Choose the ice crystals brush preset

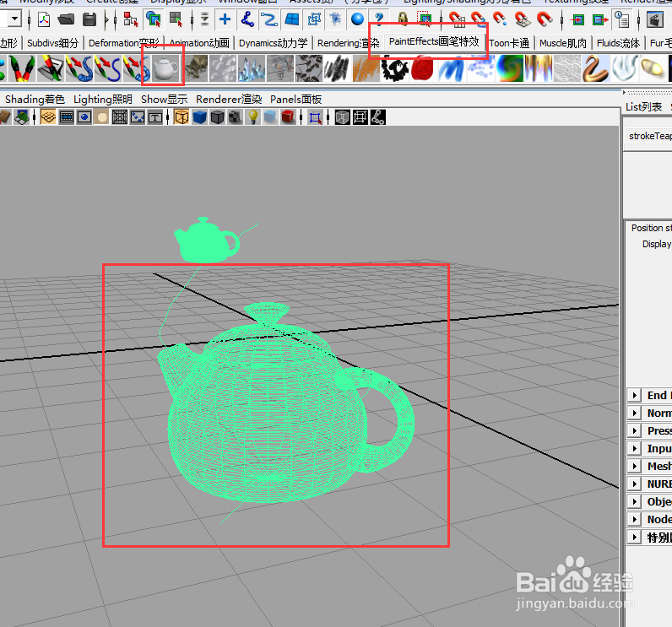pyautogui.click(x=252, y=68)
